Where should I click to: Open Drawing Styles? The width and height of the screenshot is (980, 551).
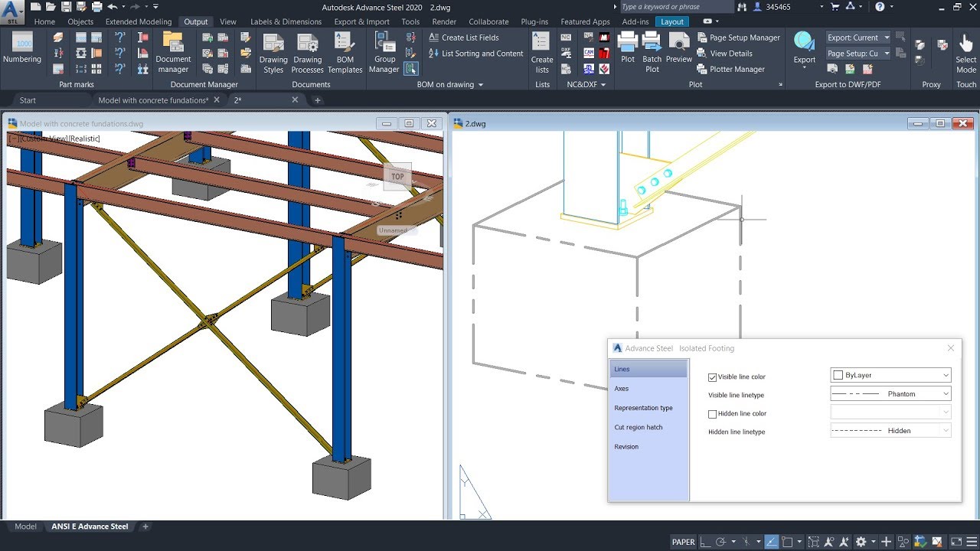273,54
